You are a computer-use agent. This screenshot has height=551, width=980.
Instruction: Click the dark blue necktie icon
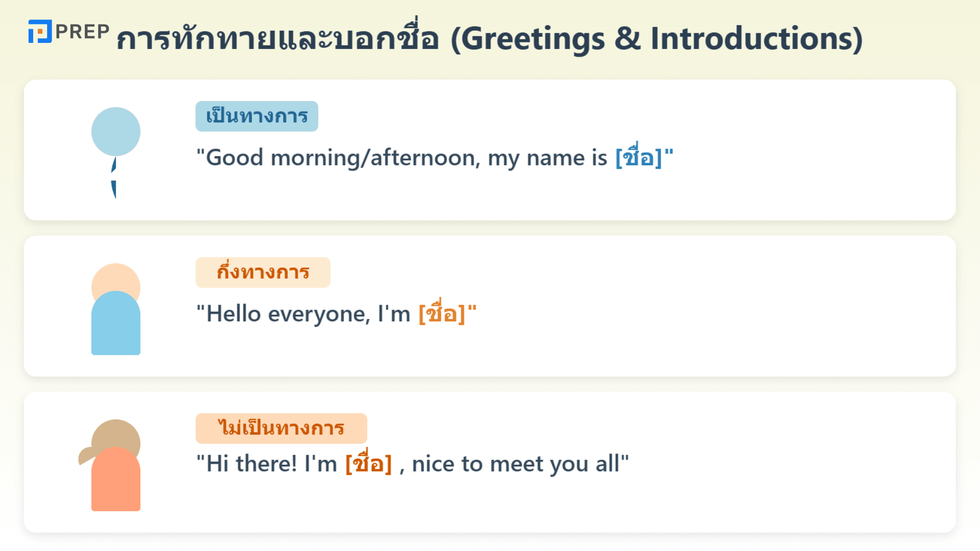pyautogui.click(x=114, y=178)
